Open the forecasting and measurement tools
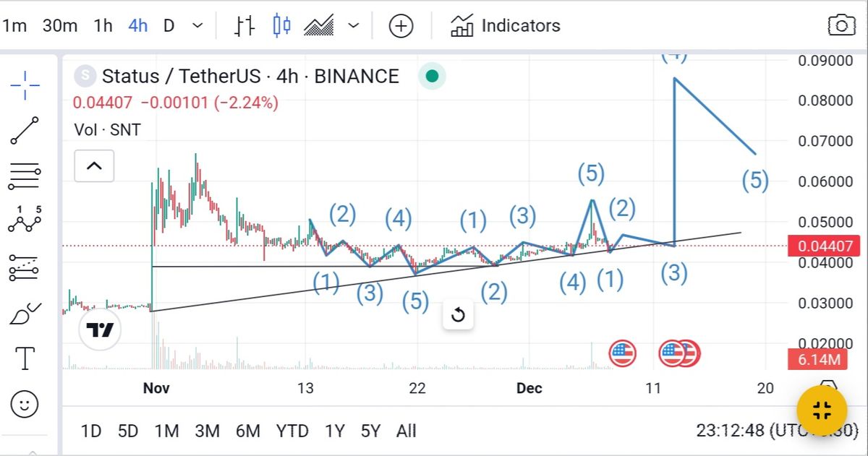This screenshot has width=868, height=456. pos(25,267)
